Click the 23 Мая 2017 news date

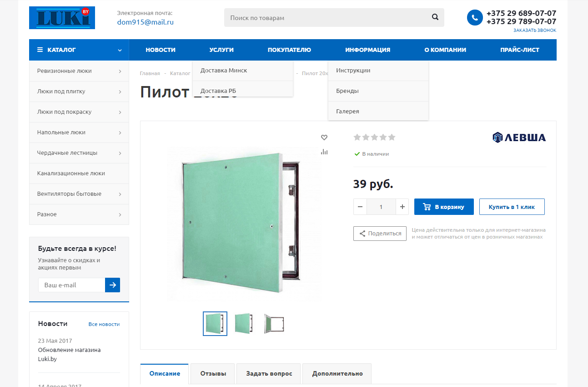(55, 341)
